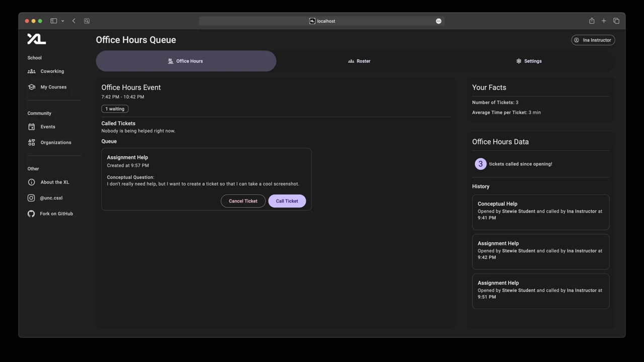Open the Conceptual Help history card
Screen dimensions: 644x362
pos(540,212)
